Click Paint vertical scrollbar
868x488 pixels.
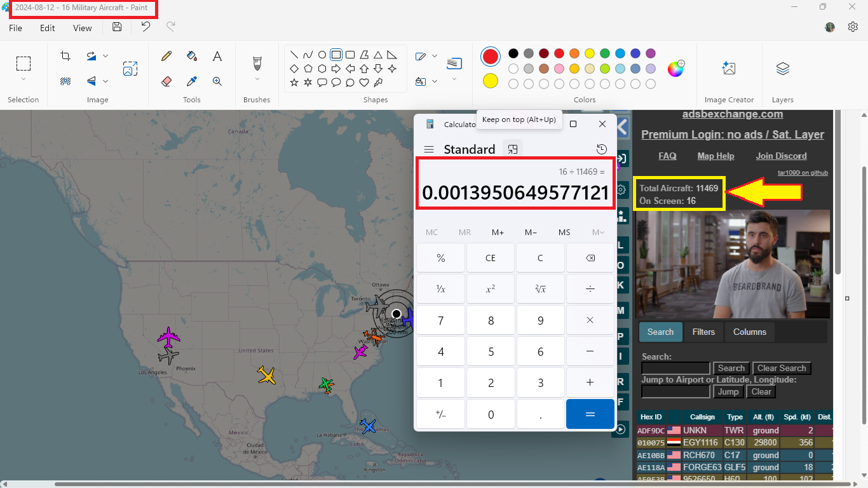[x=864, y=295]
